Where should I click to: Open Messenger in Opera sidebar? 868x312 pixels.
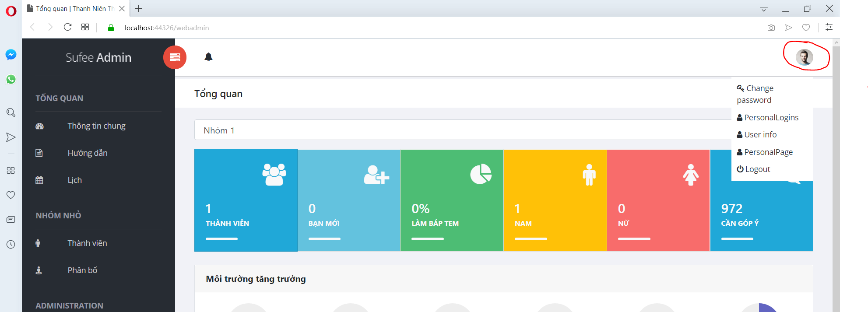pyautogui.click(x=11, y=55)
